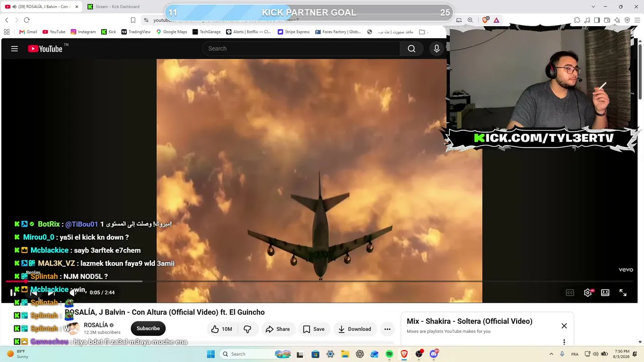
Task: Download the video with the Download button
Action: pos(354,329)
